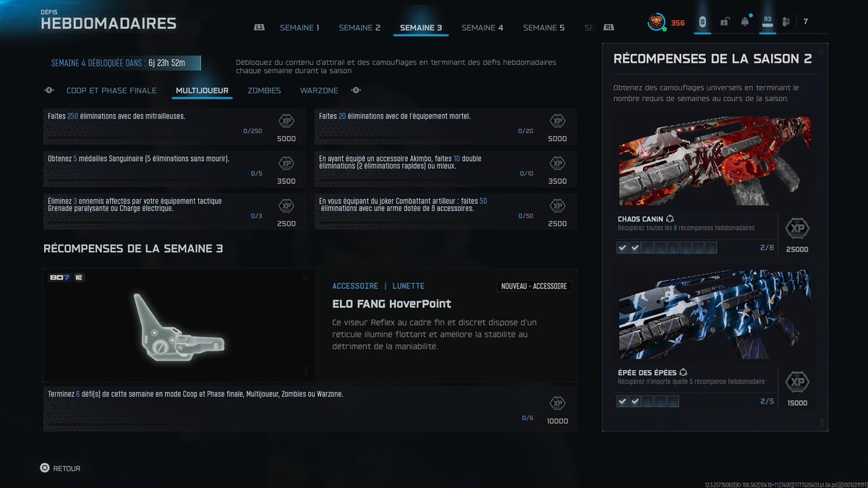Select the SEMAINE 3 tab
Viewport: 868px width, 488px height.
click(x=421, y=28)
